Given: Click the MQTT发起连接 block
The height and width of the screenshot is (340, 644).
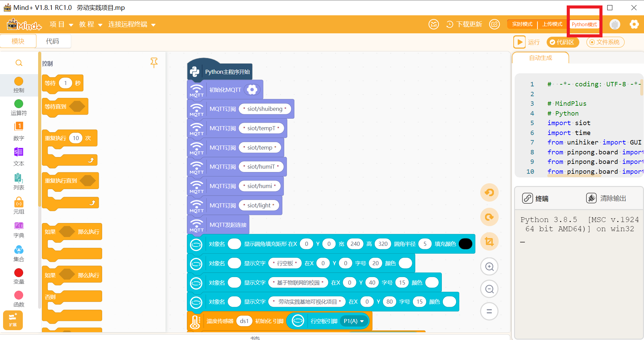Looking at the screenshot, I should pos(218,225).
